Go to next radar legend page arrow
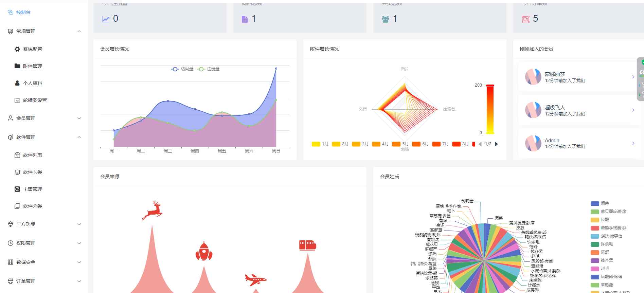Image resolution: width=644 pixels, height=293 pixels. [496, 144]
